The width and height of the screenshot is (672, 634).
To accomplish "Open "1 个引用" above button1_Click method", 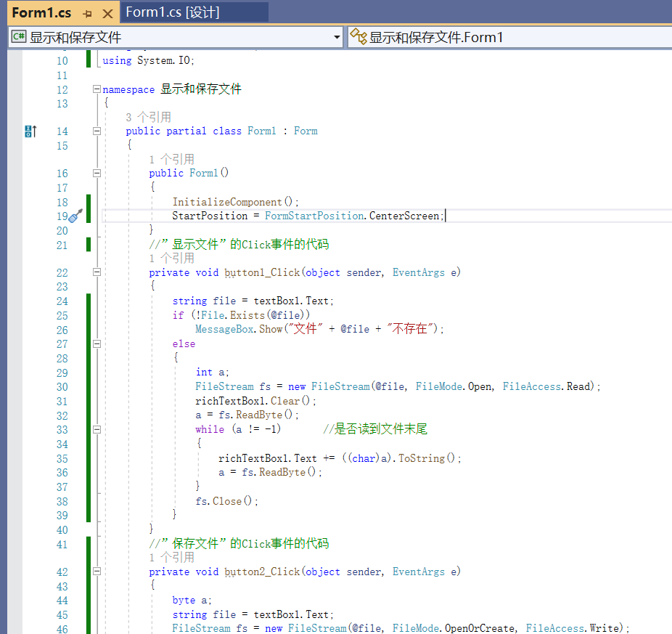I will pyautogui.click(x=171, y=258).
